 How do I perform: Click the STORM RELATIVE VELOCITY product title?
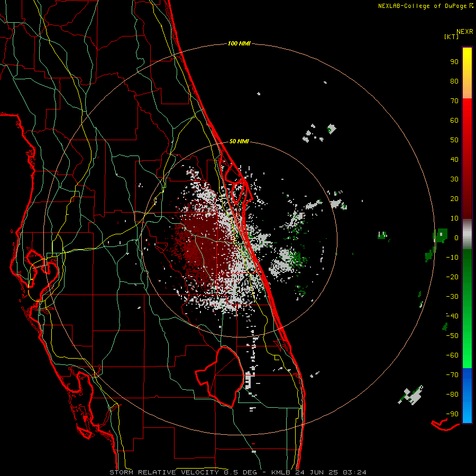[x=164, y=472]
